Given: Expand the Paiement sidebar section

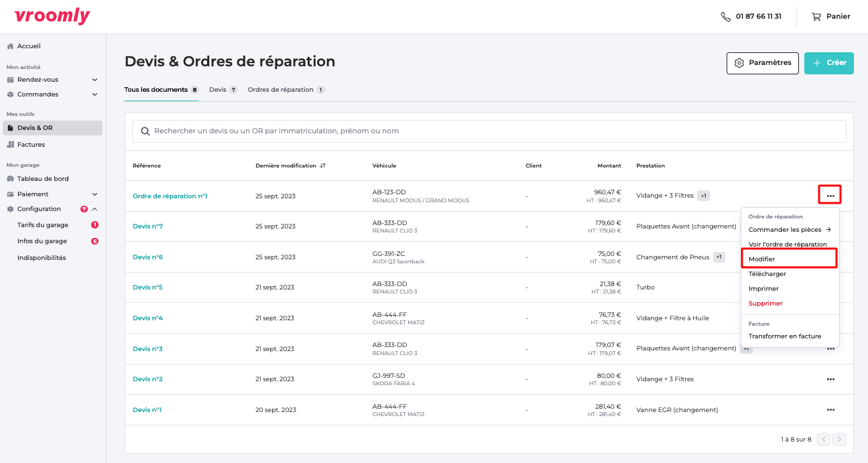Looking at the screenshot, I should pos(95,194).
